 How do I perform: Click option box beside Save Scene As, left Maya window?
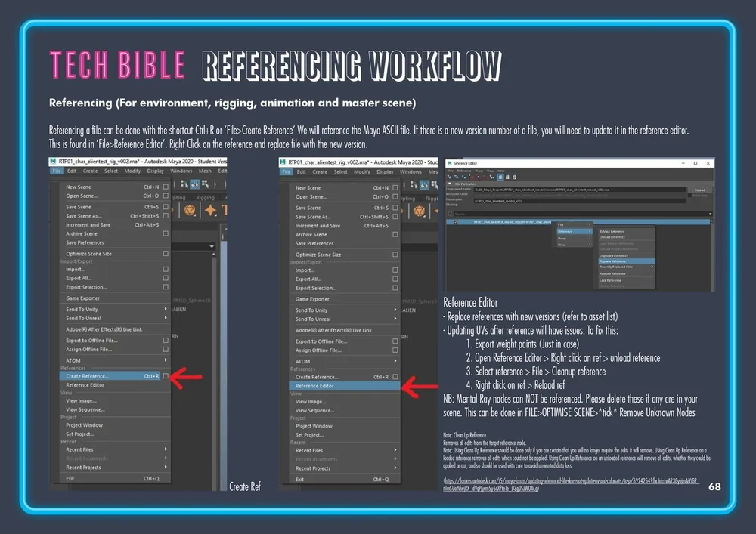166,216
